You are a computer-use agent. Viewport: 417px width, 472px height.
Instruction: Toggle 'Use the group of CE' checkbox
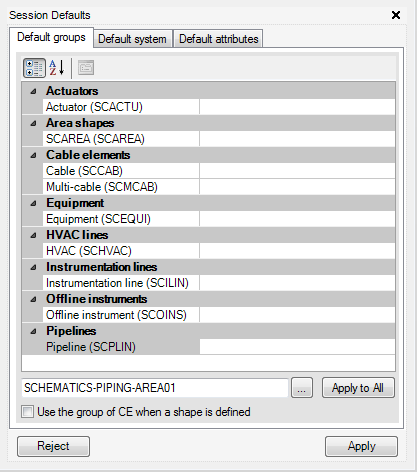[27, 411]
